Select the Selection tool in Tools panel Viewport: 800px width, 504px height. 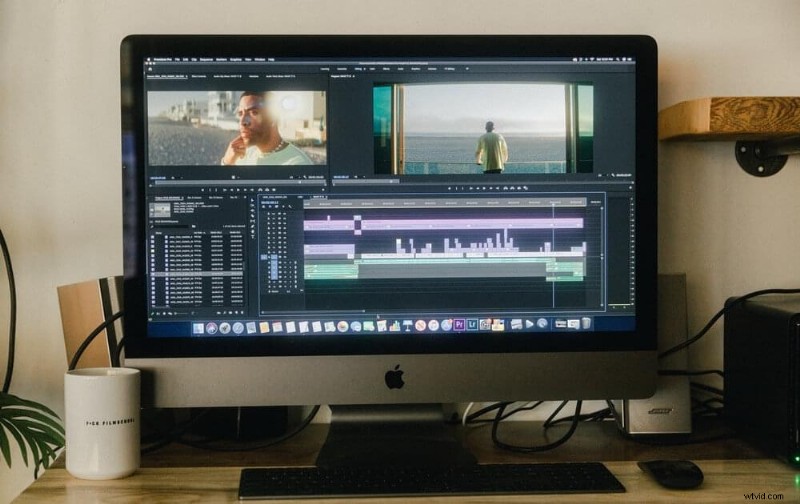(x=252, y=200)
